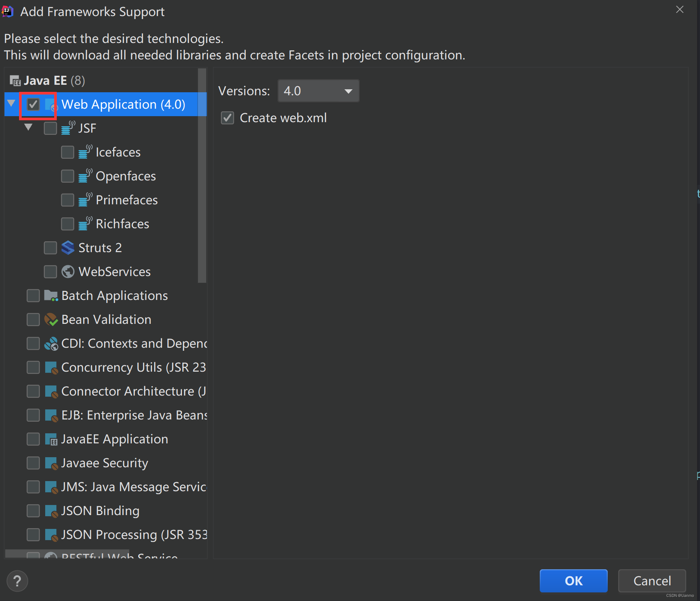
Task: Click the JMS Java Message Service icon
Action: [x=51, y=487]
